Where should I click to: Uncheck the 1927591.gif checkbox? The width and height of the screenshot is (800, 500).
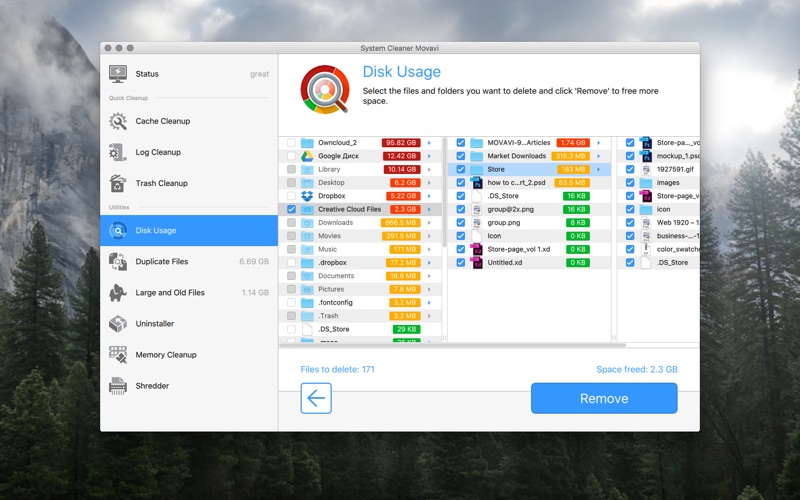tap(630, 169)
